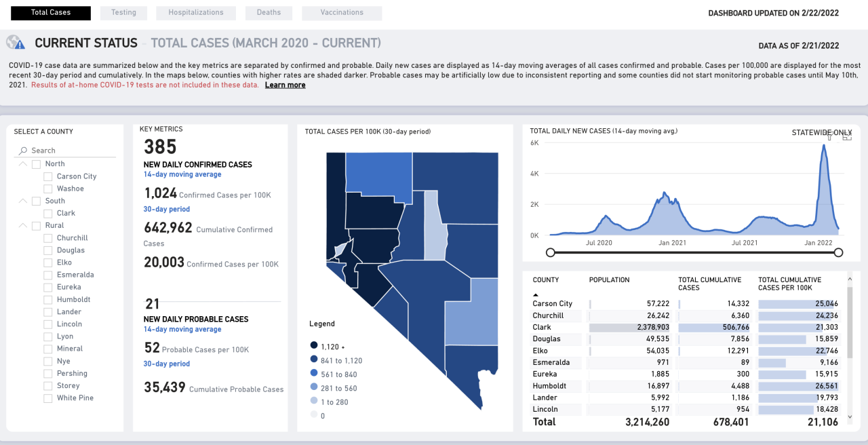
Task: Click the search magnifier icon in county selector
Action: coord(24,151)
